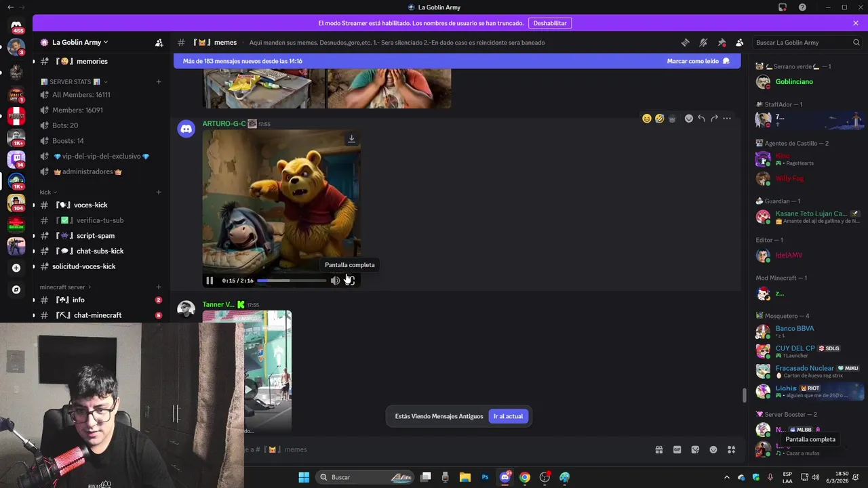This screenshot has height=488, width=868.
Task: Open apps launcher in message bar
Action: [x=731, y=449]
